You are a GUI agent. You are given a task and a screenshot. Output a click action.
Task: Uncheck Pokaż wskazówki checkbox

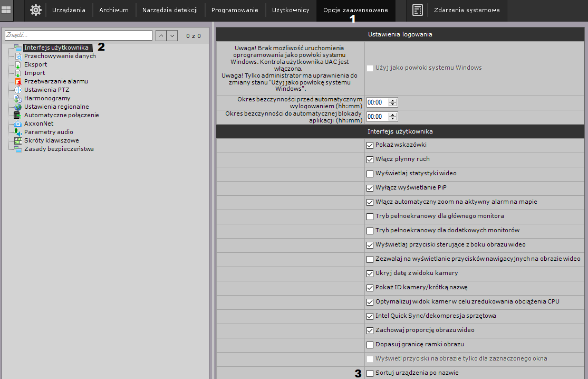pyautogui.click(x=370, y=145)
